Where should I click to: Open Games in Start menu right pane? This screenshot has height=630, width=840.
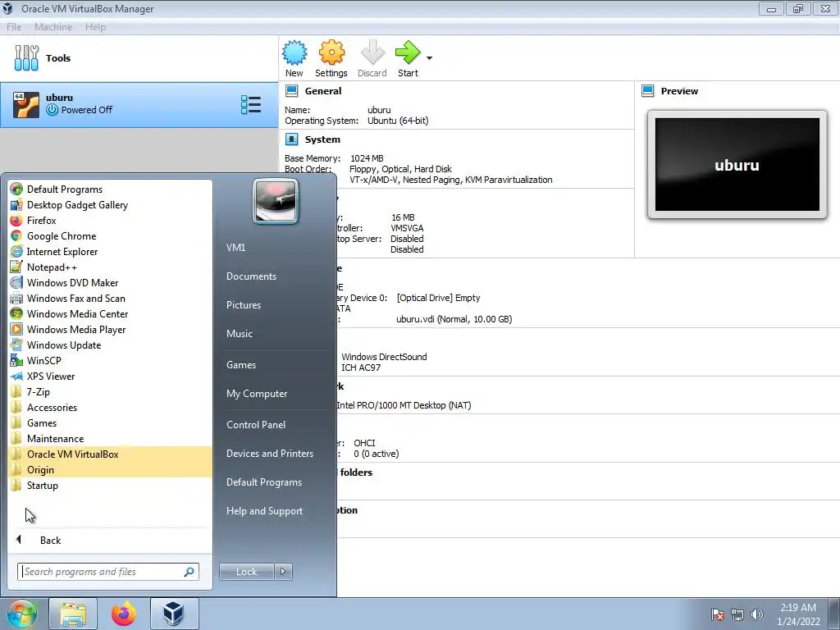pos(241,365)
